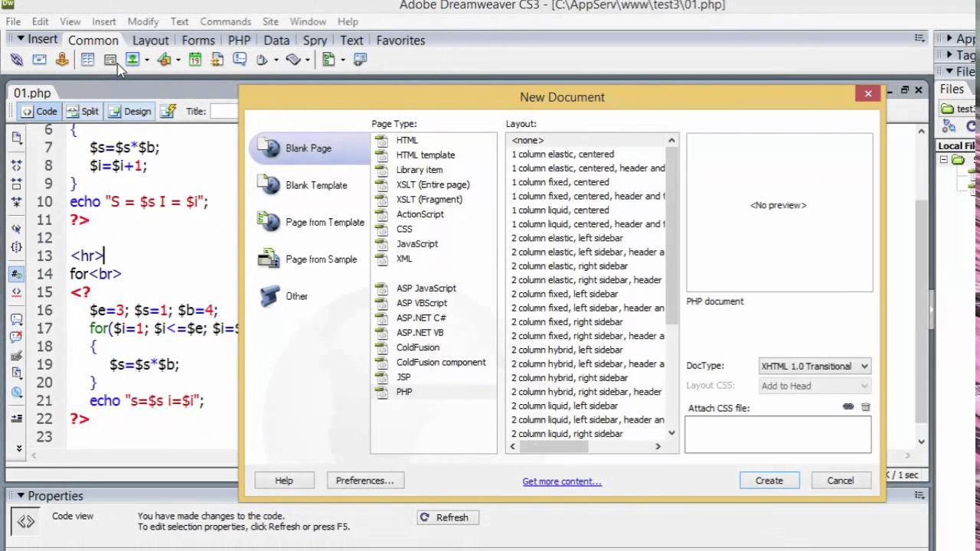Click Expand All in coding toolbar

tap(17, 203)
